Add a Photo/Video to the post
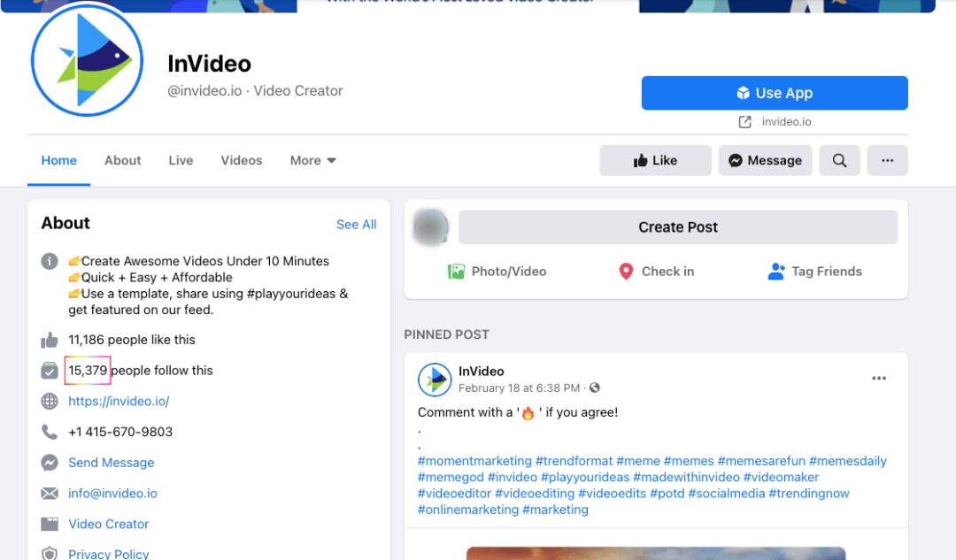The width and height of the screenshot is (956, 560). (497, 272)
